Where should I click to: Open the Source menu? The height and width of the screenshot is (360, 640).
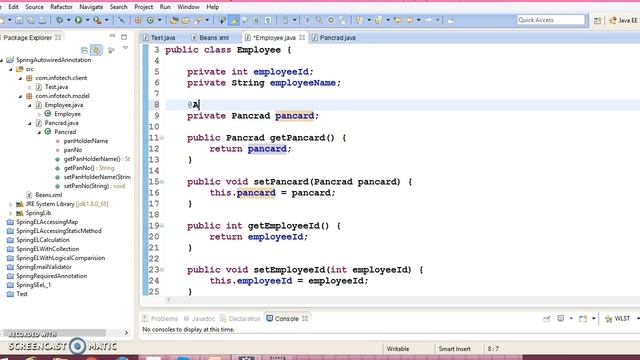point(34,7)
